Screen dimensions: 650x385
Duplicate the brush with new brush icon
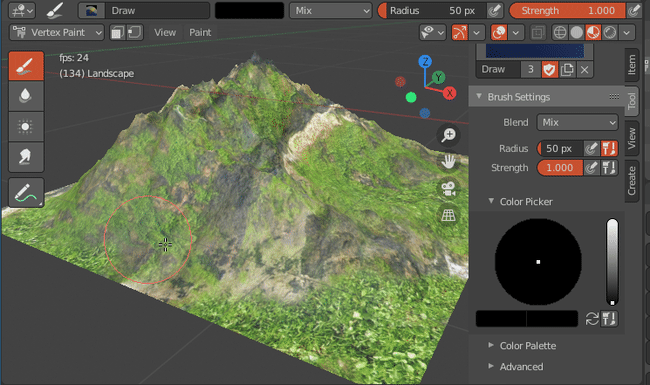coord(567,69)
